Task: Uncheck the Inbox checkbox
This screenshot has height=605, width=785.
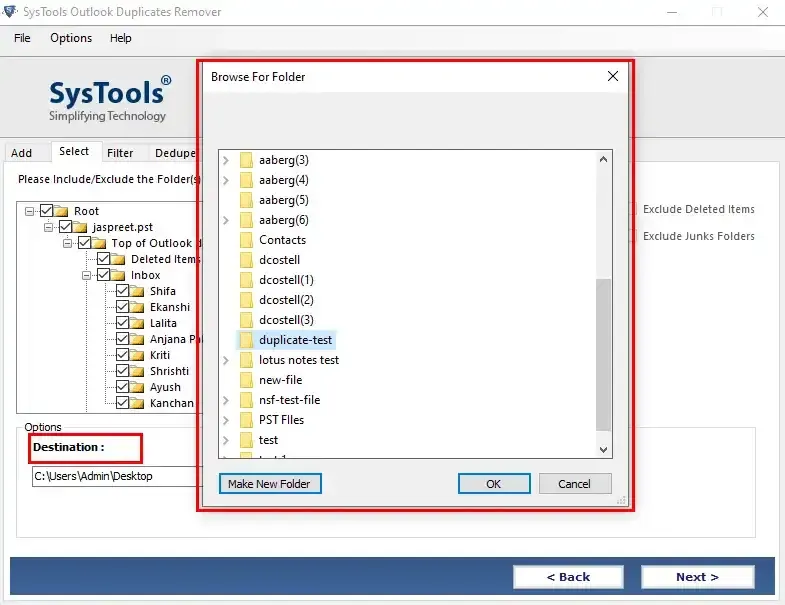Action: pyautogui.click(x=104, y=275)
